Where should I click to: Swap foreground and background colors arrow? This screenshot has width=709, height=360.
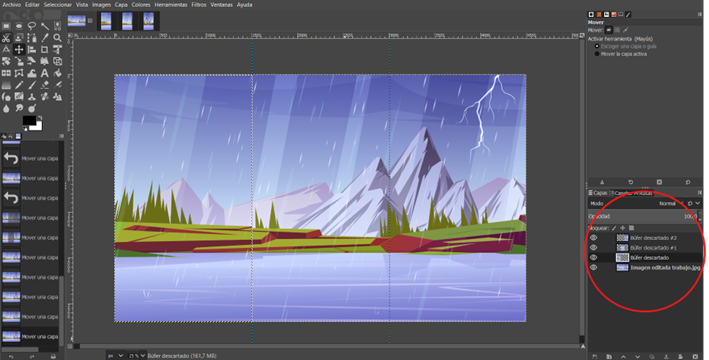(40, 118)
